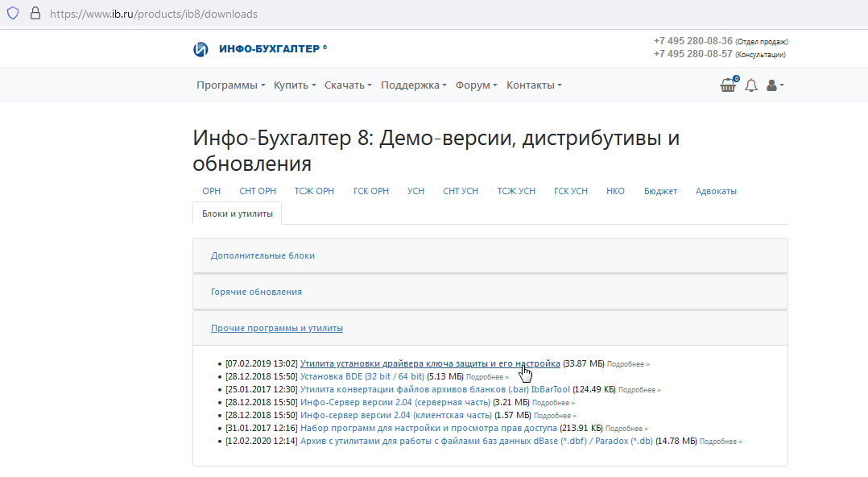868x477 pixels.
Task: Click the file size (213.91 КБ)
Action: click(581, 428)
